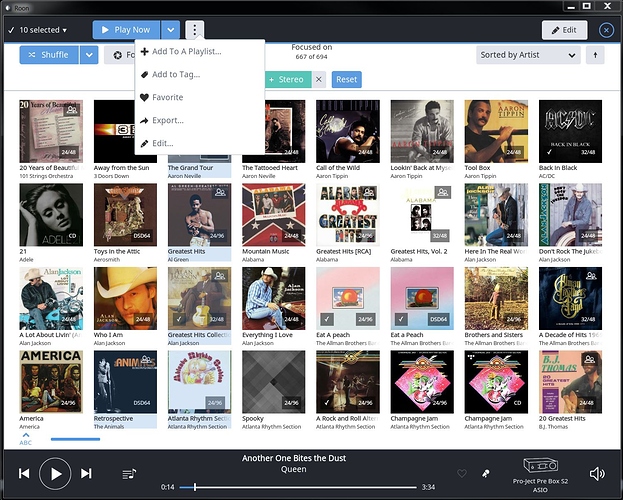Viewport: 623px width, 500px height.
Task: Click the horizontal album scroll indicator
Action: (75, 439)
